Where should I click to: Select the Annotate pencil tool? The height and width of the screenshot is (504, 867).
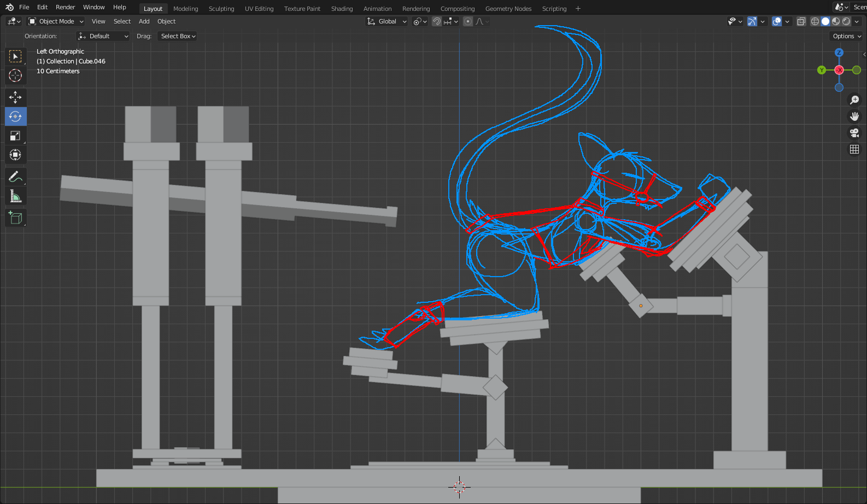coord(15,177)
